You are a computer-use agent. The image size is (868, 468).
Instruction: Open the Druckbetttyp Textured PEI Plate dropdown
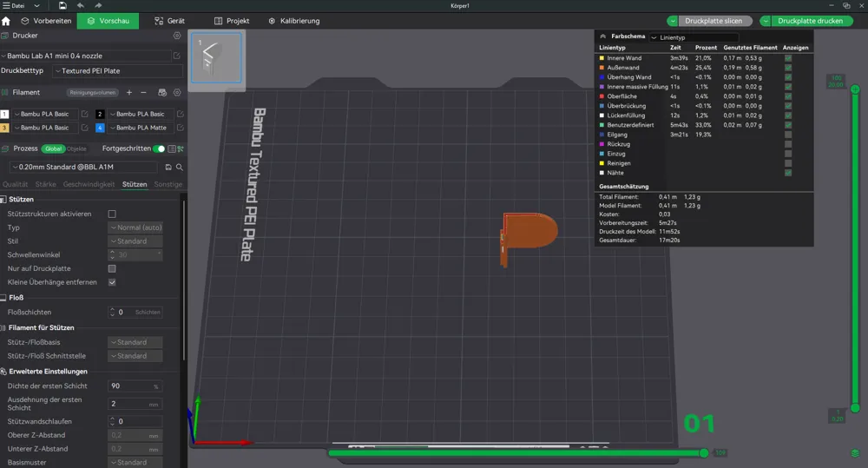point(118,71)
